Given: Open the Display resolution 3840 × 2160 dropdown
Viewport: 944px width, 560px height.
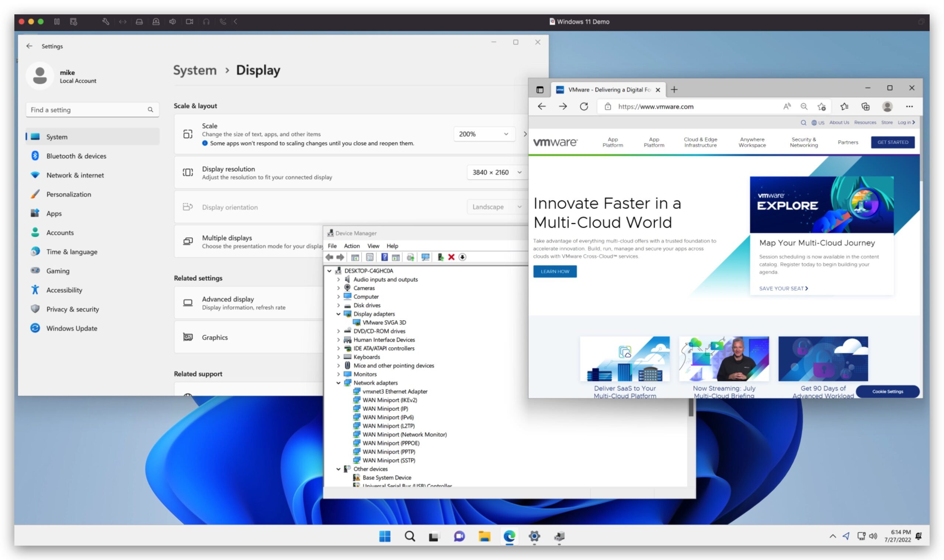Looking at the screenshot, I should (x=497, y=172).
